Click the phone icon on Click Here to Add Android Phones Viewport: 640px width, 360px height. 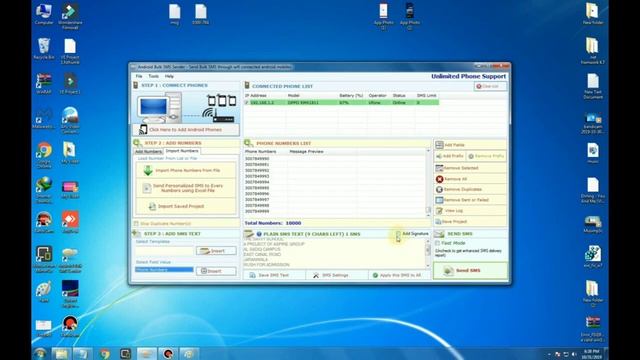click(x=143, y=130)
